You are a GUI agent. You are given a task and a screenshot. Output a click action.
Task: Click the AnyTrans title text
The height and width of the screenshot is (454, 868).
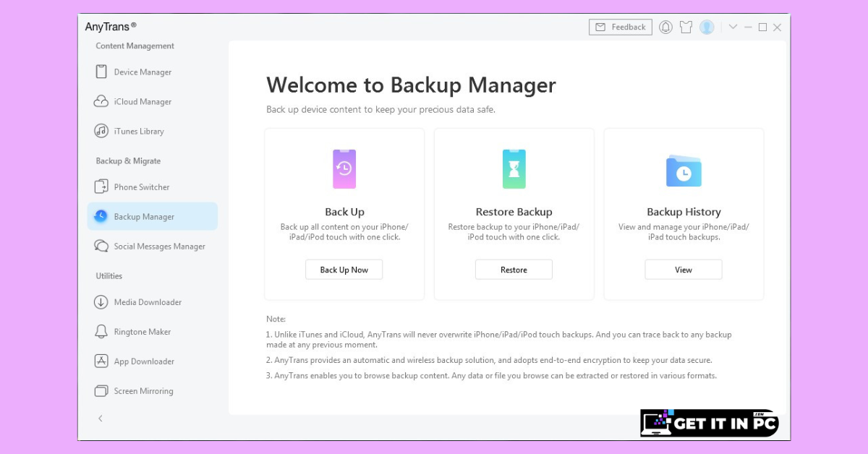(x=111, y=27)
